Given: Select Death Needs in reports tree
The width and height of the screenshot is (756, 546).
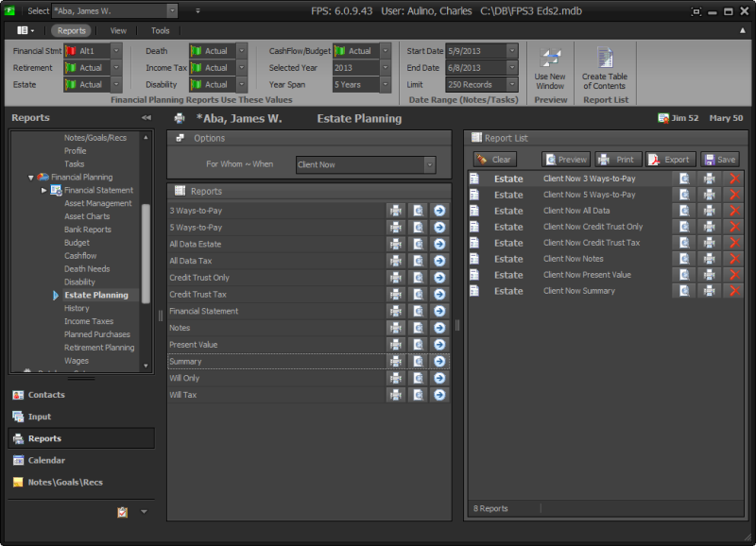Looking at the screenshot, I should click(x=87, y=269).
